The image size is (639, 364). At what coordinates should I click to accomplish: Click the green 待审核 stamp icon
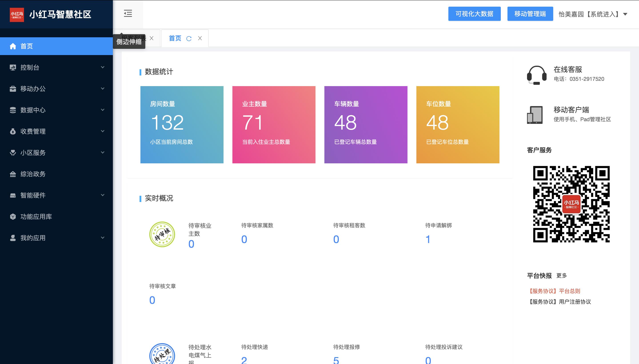(x=162, y=235)
